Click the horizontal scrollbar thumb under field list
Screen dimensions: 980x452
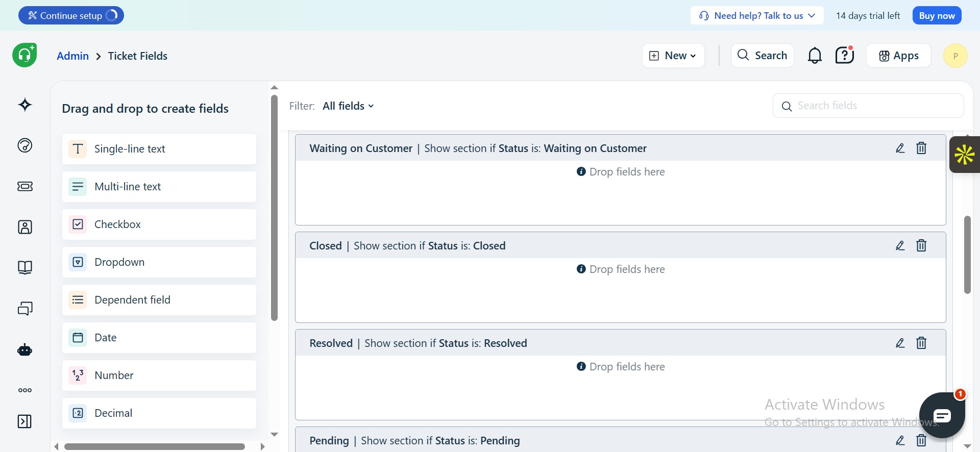(155, 446)
